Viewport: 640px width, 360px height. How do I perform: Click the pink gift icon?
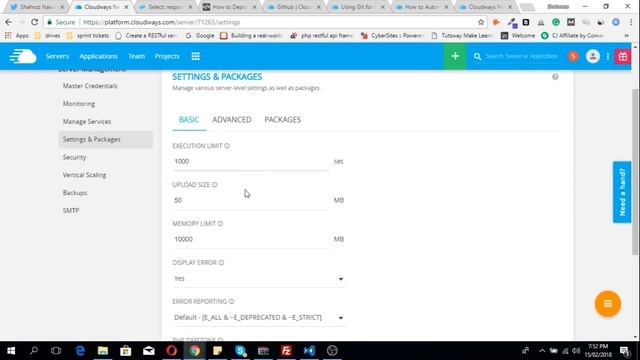click(622, 56)
